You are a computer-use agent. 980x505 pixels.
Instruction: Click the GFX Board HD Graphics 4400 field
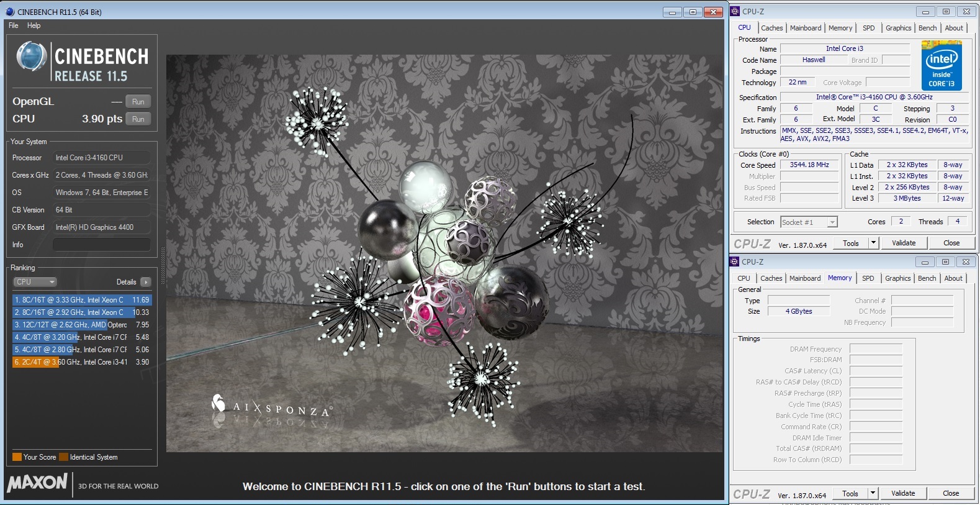coord(102,227)
